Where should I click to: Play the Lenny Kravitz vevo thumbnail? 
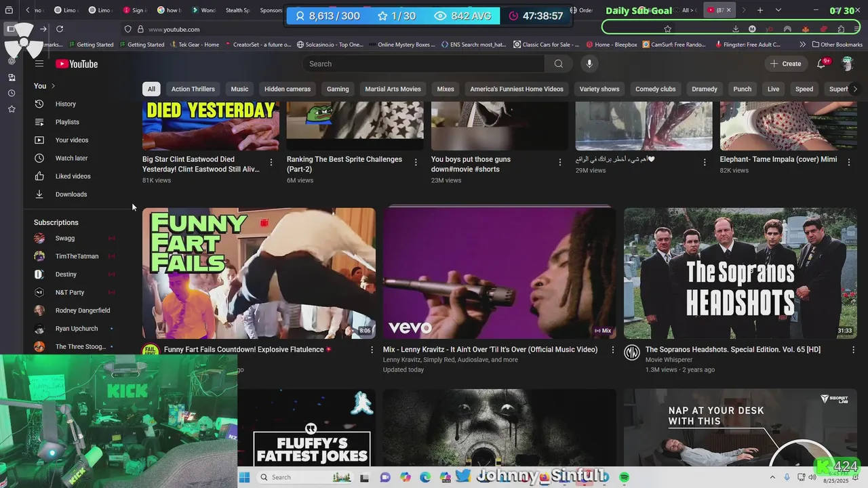coord(500,273)
